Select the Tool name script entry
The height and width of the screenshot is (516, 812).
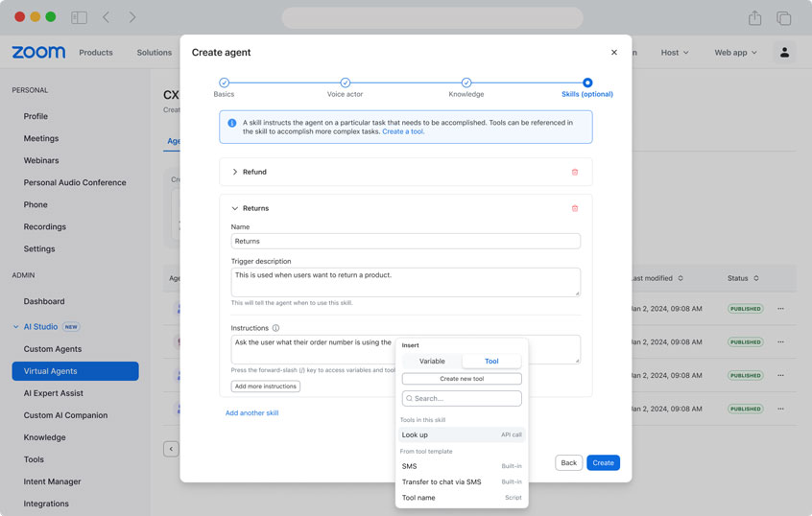point(462,498)
